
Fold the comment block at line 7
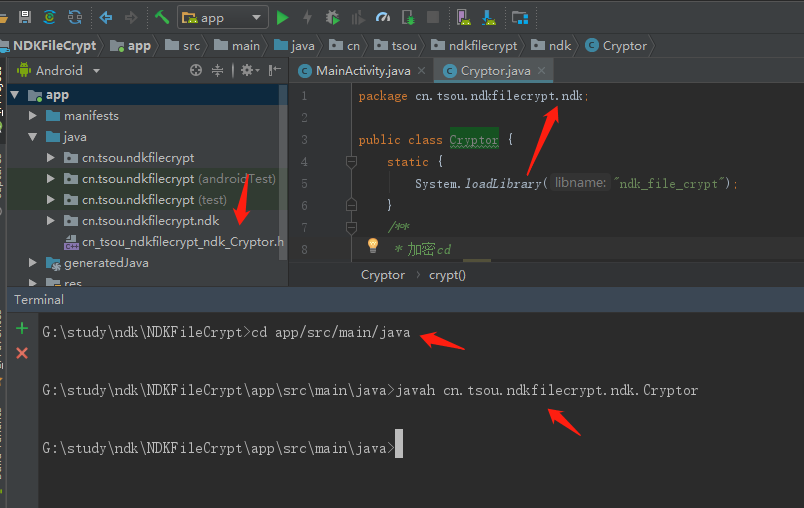coord(351,227)
